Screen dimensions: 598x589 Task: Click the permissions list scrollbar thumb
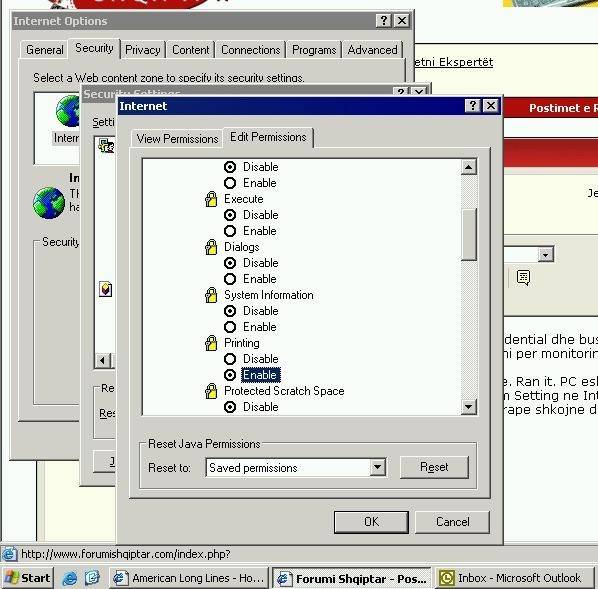tap(468, 235)
